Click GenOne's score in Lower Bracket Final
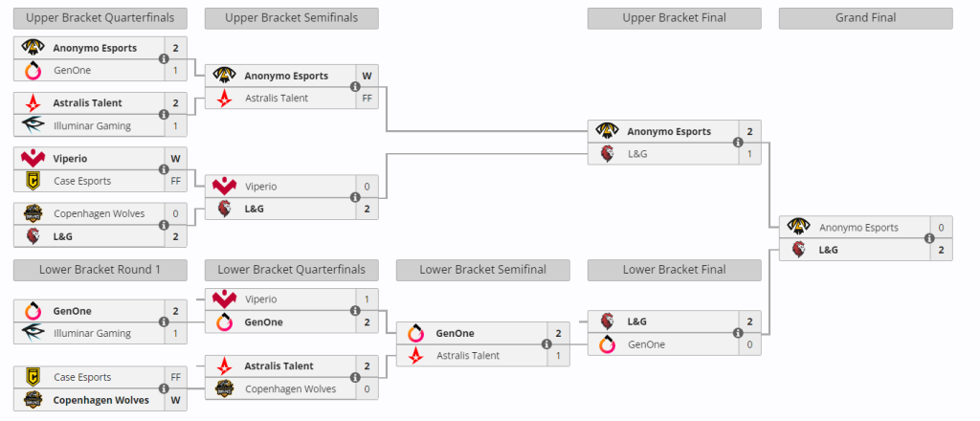This screenshot has height=421, width=980. tap(749, 344)
